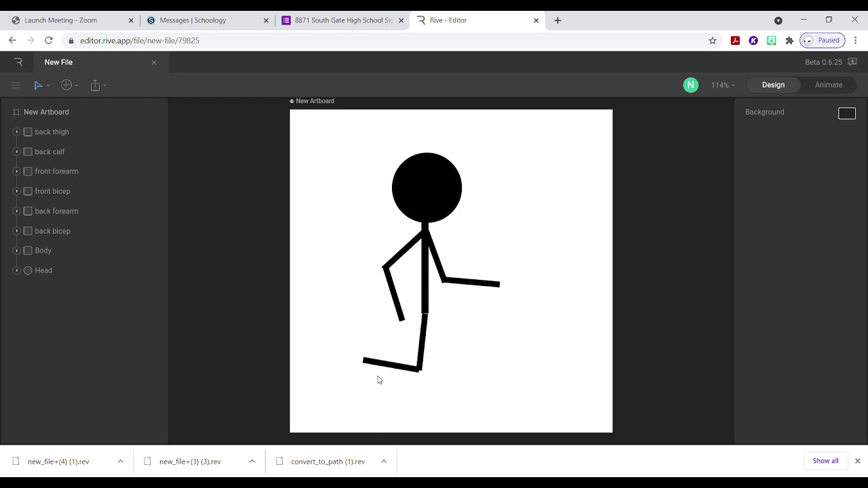Click Show all downloads button

825,461
